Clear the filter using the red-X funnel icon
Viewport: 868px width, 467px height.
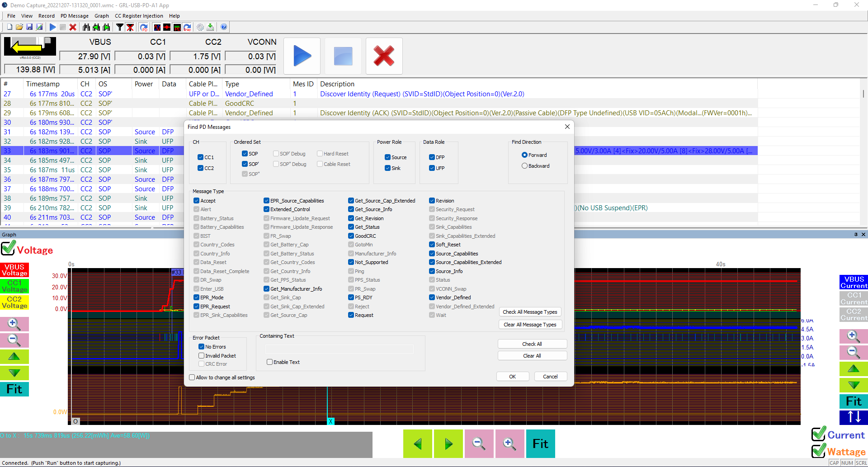(x=130, y=27)
